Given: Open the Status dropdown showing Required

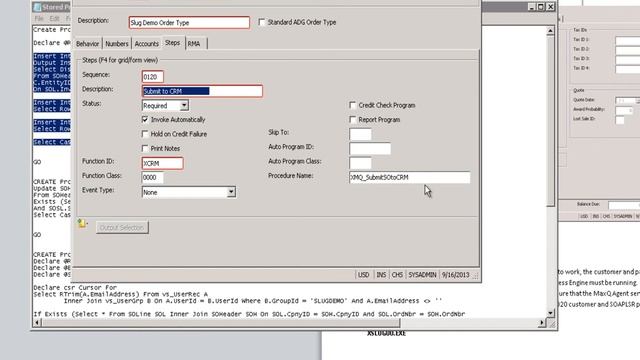Looking at the screenshot, I should pos(184,105).
